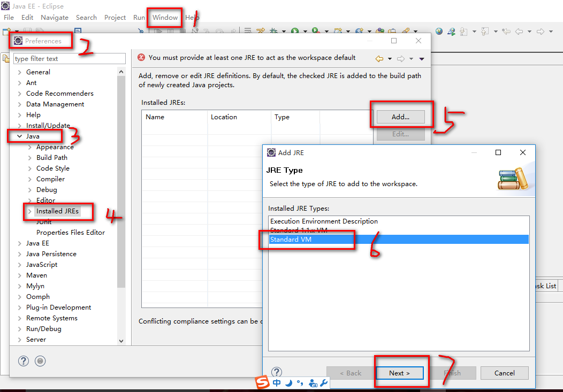Select Plug-in Development preferences item
This screenshot has width=563, height=392.
[x=58, y=308]
